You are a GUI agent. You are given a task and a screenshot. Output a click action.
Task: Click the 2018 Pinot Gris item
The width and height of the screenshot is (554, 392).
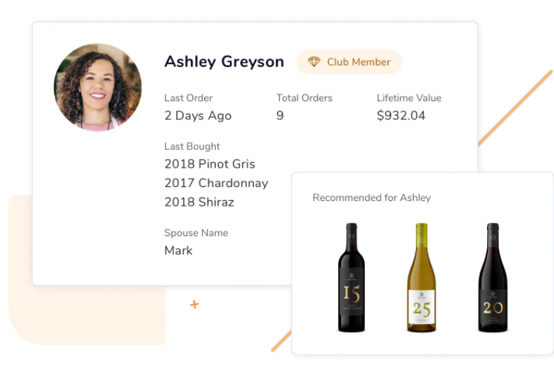(210, 164)
